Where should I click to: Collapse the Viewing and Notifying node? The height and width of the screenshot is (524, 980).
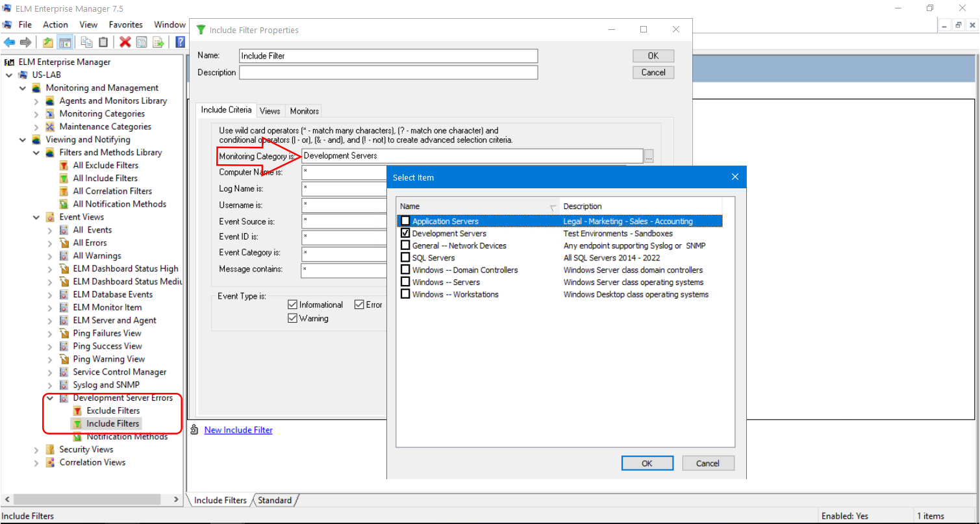23,140
